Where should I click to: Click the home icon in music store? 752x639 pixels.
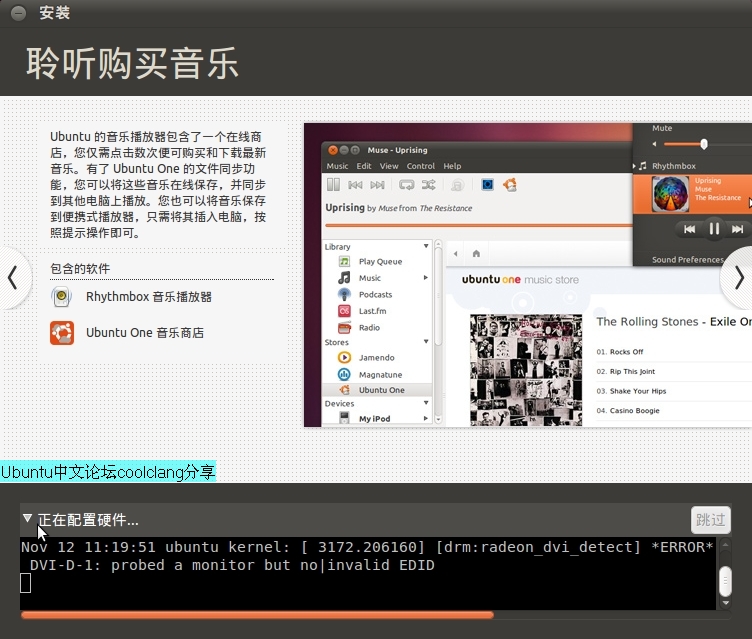pyautogui.click(x=476, y=254)
